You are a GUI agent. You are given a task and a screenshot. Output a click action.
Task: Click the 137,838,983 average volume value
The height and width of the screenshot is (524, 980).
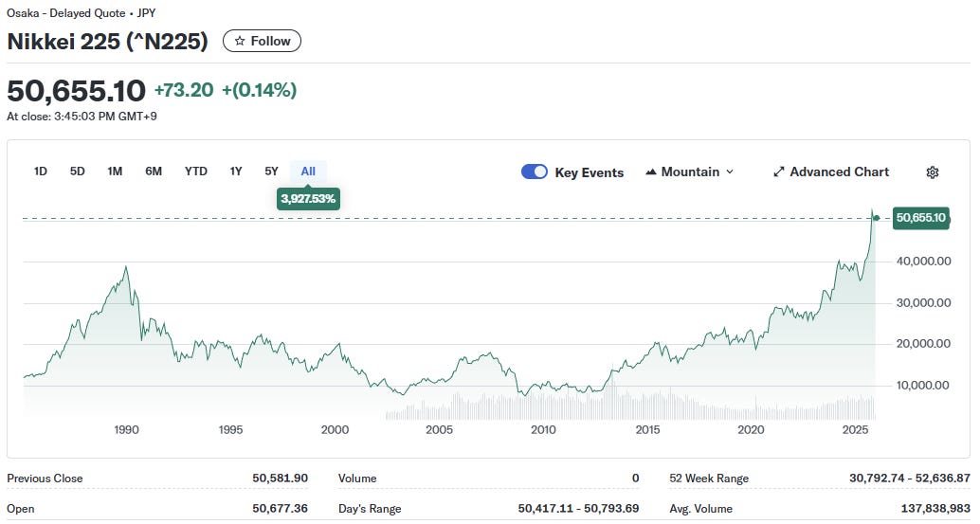point(935,509)
